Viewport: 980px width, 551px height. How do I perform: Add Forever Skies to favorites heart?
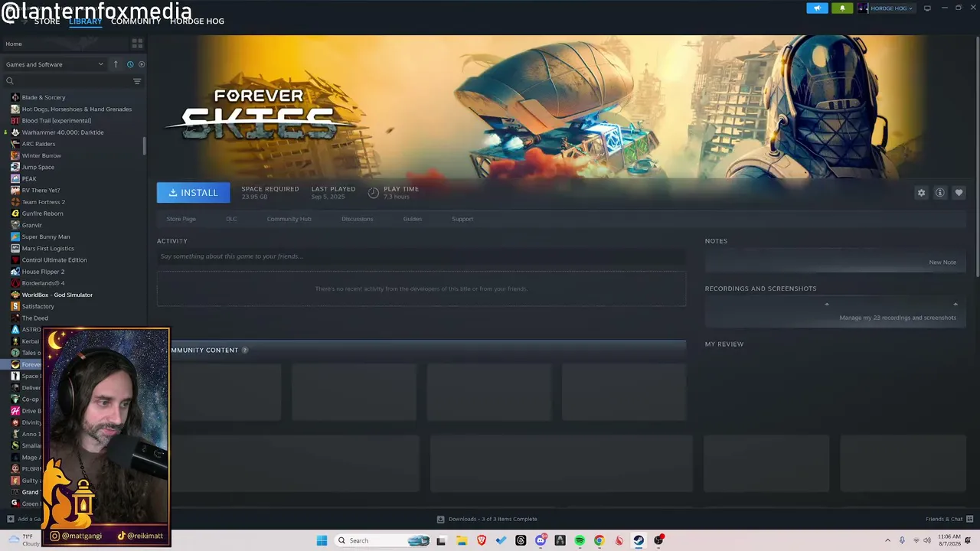[959, 193]
